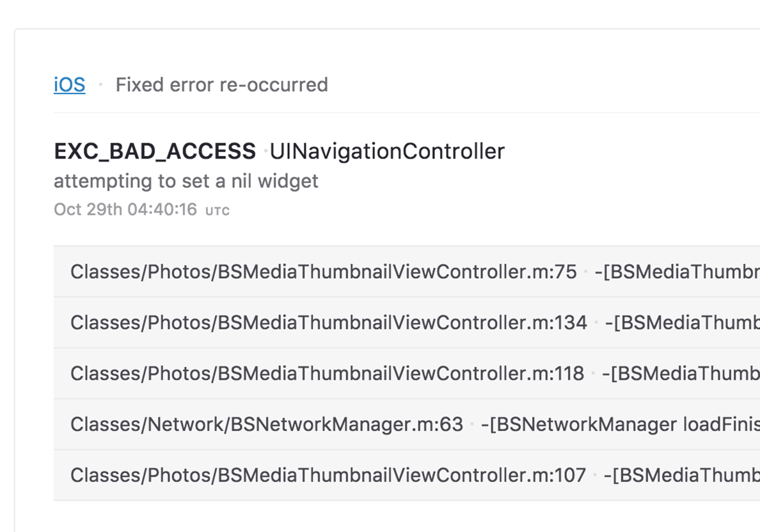Open the iOS project link

[x=69, y=85]
